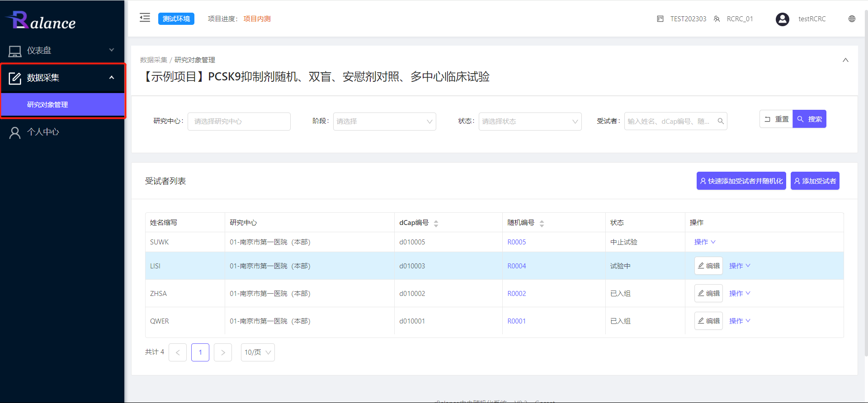This screenshot has height=403, width=868.
Task: Click 编辑 button for ZHSA row
Action: [x=708, y=293]
